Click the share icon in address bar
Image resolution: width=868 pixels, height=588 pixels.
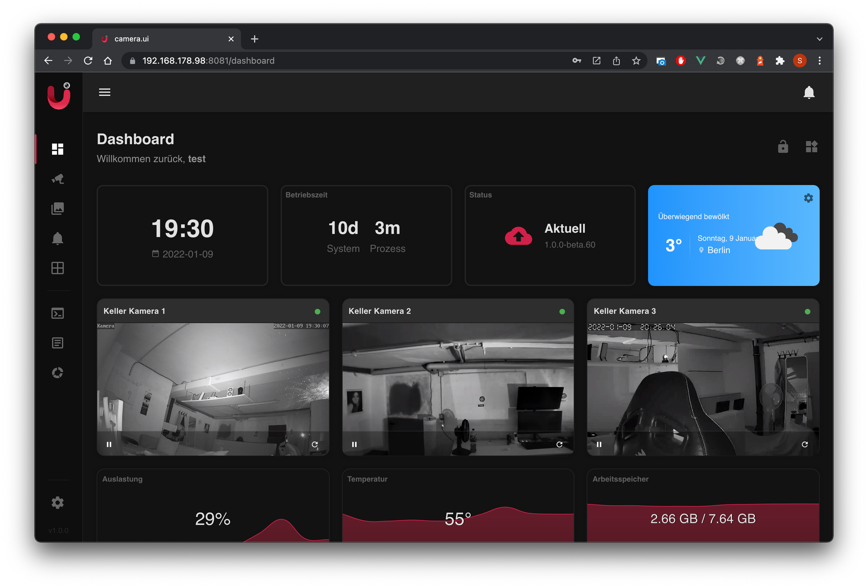pyautogui.click(x=616, y=60)
